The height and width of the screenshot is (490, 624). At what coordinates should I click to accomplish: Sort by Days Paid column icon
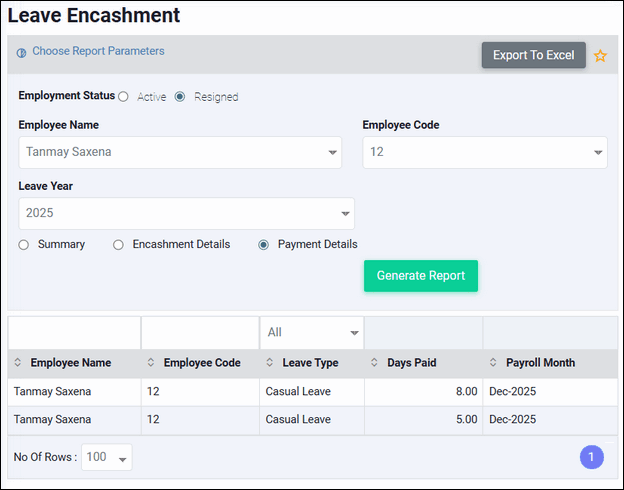pyautogui.click(x=374, y=363)
